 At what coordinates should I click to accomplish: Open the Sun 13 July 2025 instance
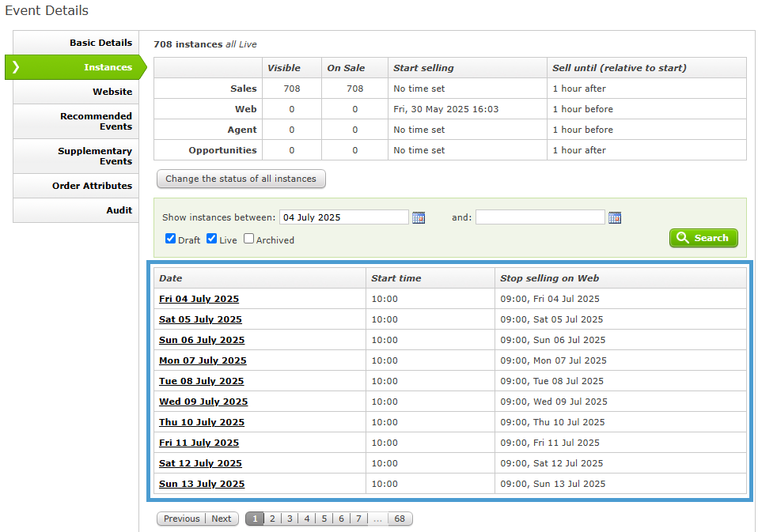(202, 484)
